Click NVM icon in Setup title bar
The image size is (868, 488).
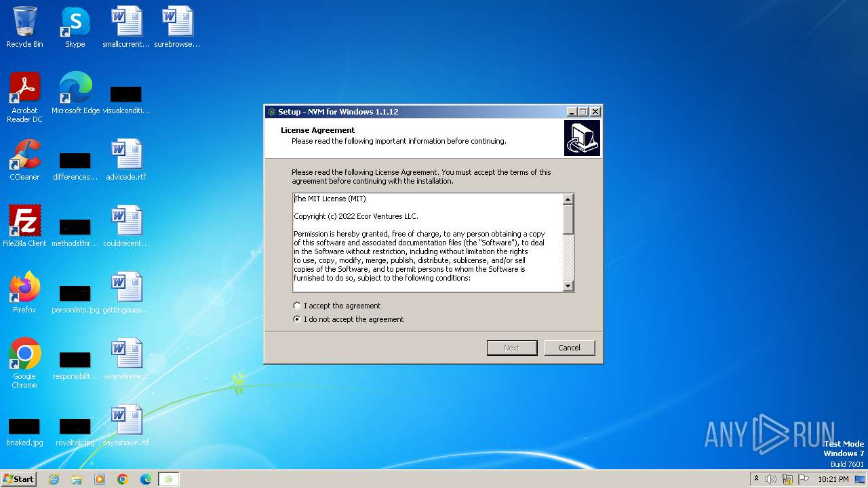(272, 112)
